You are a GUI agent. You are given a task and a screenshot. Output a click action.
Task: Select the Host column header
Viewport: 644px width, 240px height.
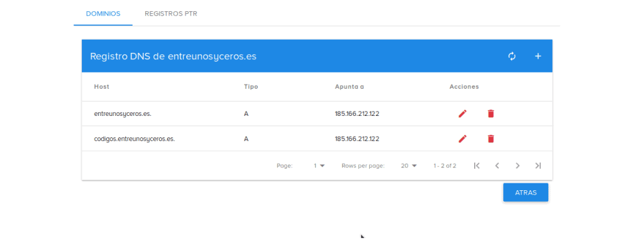[x=101, y=87]
